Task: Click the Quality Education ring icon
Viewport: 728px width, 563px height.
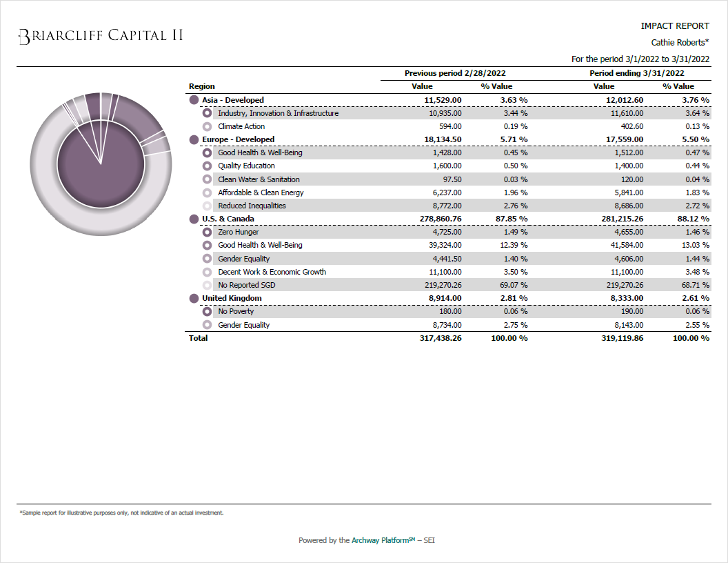Action: (207, 166)
